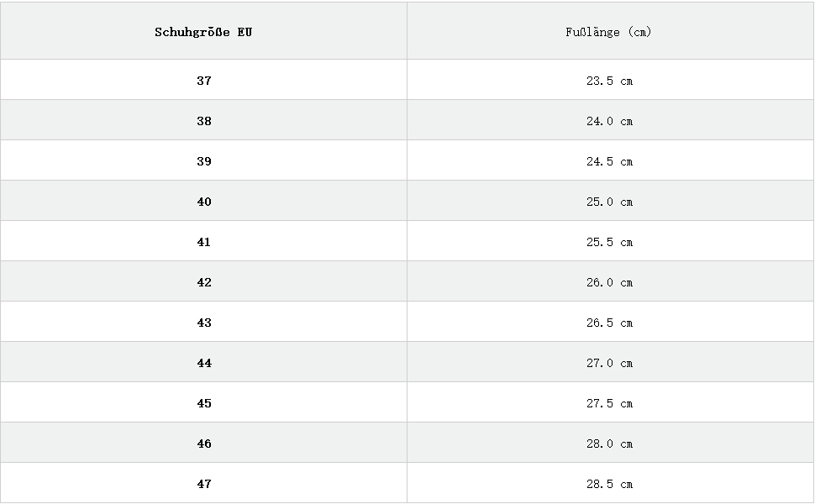The image size is (815, 504).
Task: Select the 23.5 cm foot length cell
Action: (x=609, y=81)
